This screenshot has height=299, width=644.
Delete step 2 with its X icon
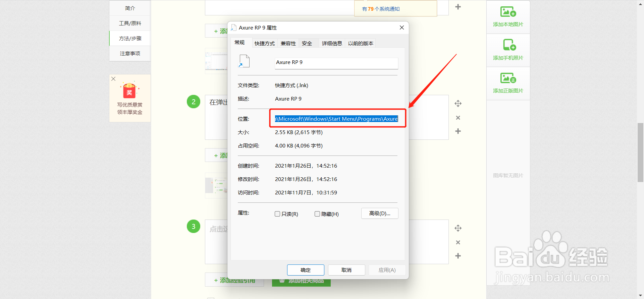click(458, 118)
